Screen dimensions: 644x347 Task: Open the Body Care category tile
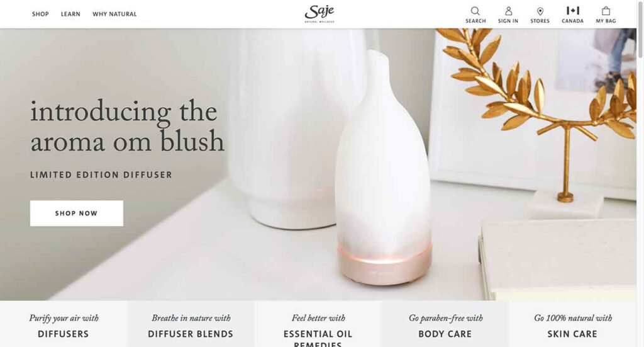click(x=445, y=324)
